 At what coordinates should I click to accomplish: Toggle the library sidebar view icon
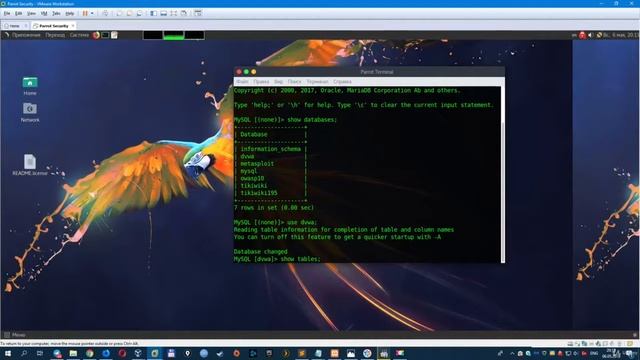pos(153,13)
